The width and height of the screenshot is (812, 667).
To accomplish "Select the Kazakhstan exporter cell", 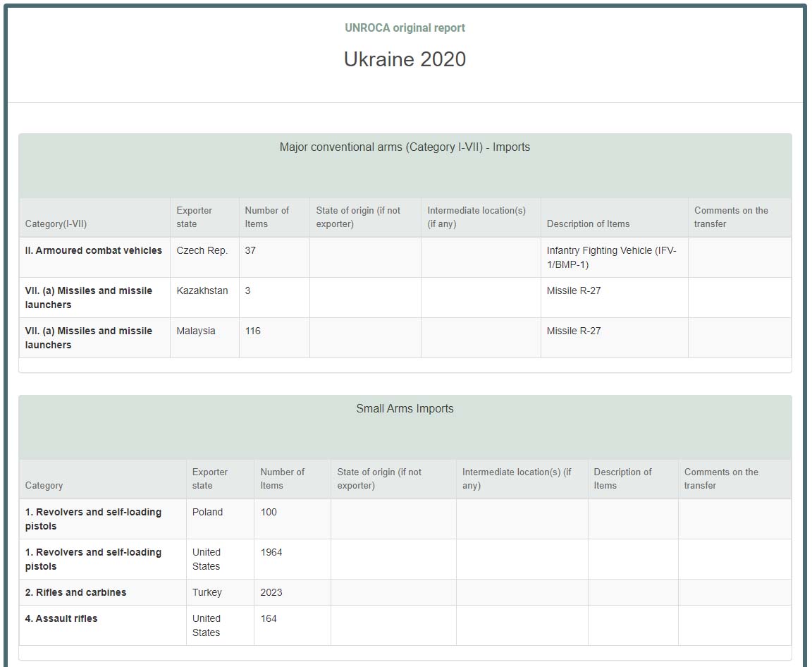I will pyautogui.click(x=202, y=291).
